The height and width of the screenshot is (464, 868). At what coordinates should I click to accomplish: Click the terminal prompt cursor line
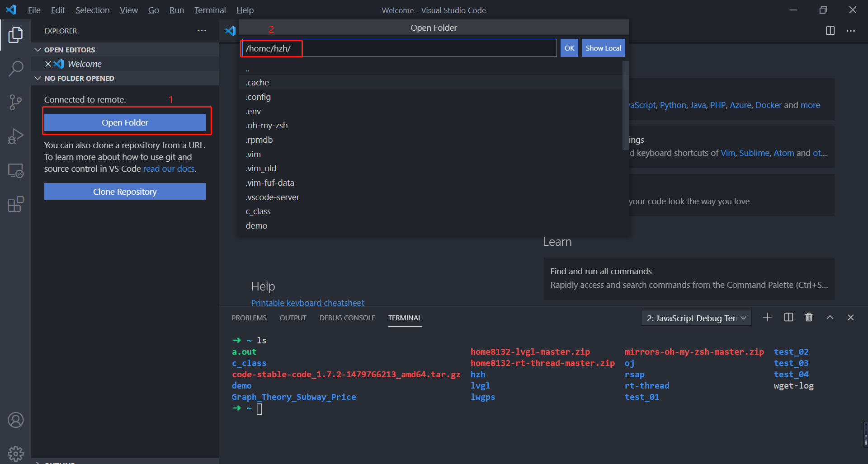click(259, 409)
